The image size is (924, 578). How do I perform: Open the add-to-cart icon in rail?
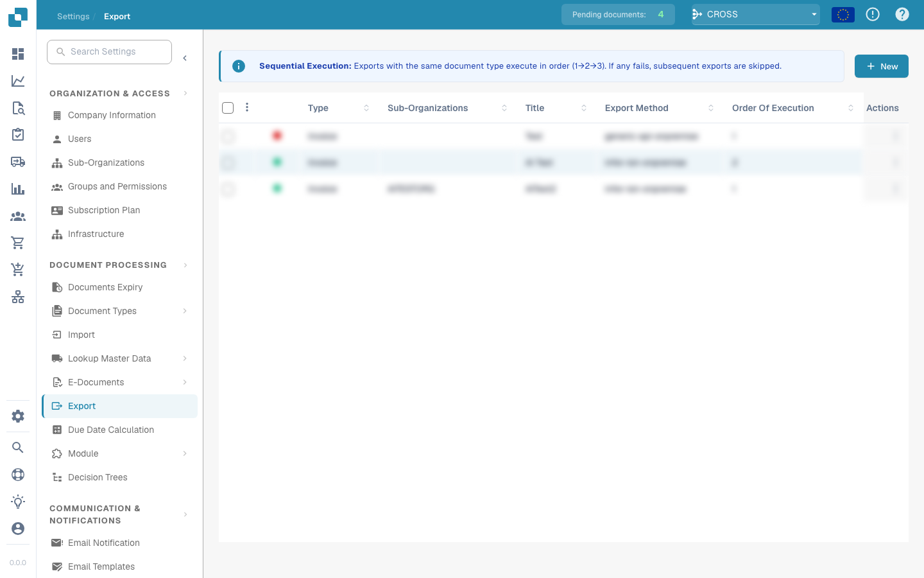pos(18,270)
